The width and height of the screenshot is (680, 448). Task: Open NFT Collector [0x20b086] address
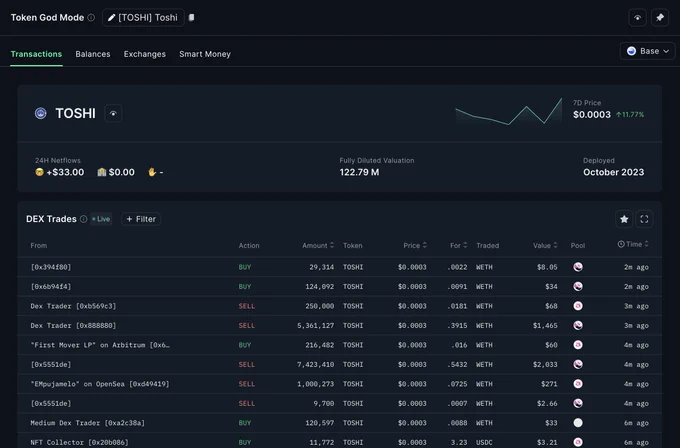pyautogui.click(x=79, y=442)
